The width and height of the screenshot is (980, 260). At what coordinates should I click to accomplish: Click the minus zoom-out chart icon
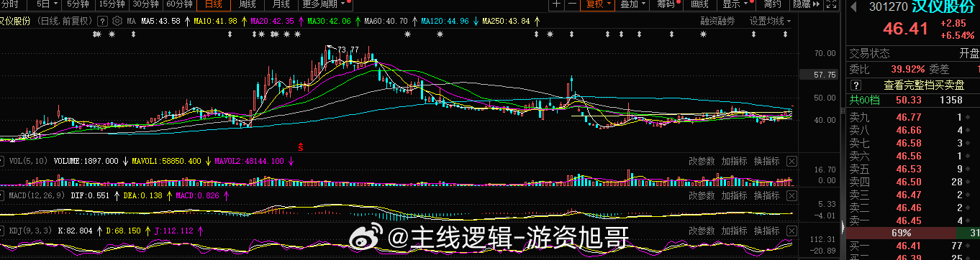pos(572,4)
